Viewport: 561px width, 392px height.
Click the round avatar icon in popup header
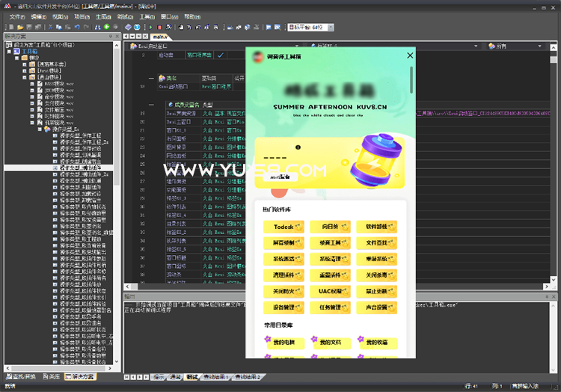[258, 56]
